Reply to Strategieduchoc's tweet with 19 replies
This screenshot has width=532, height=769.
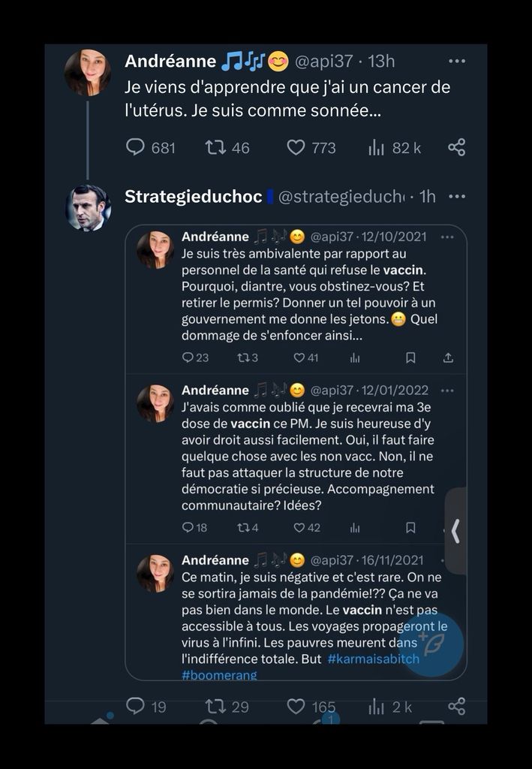pyautogui.click(x=135, y=706)
